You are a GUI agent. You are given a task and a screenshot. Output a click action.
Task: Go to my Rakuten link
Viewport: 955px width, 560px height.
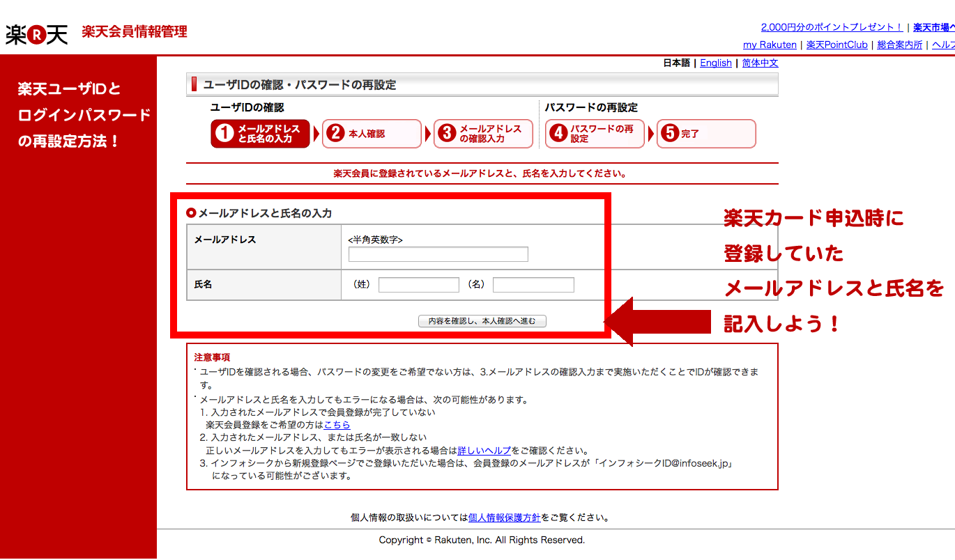pyautogui.click(x=770, y=45)
